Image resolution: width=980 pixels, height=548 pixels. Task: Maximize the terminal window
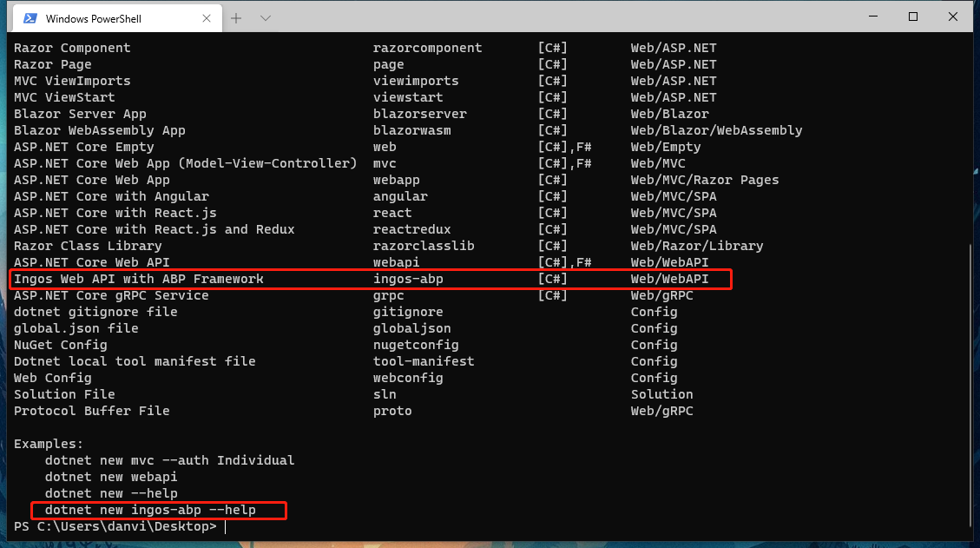913,17
